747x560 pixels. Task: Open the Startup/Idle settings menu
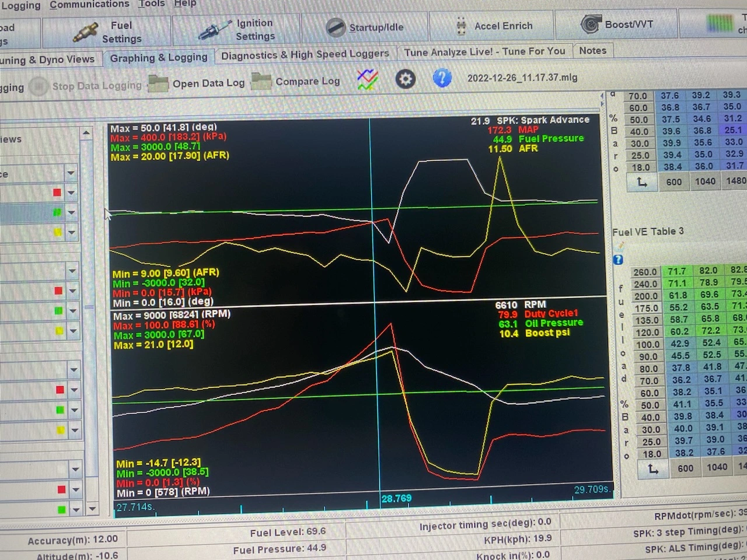(365, 27)
